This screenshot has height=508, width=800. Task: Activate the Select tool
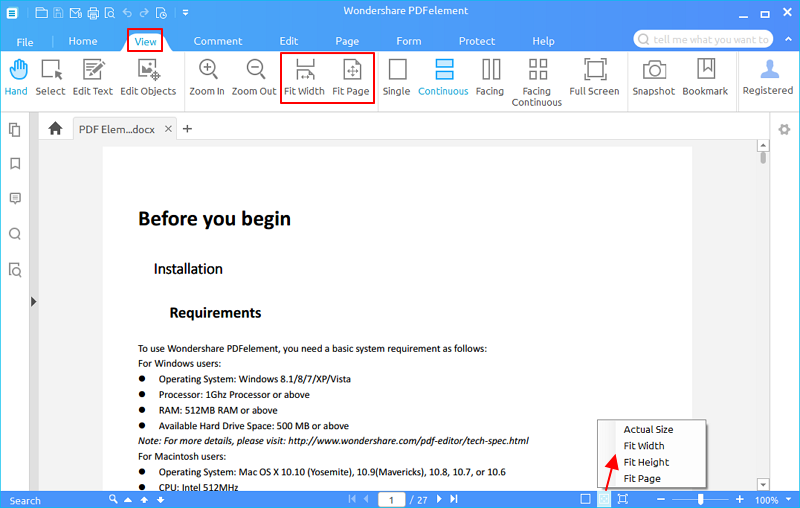[x=51, y=77]
